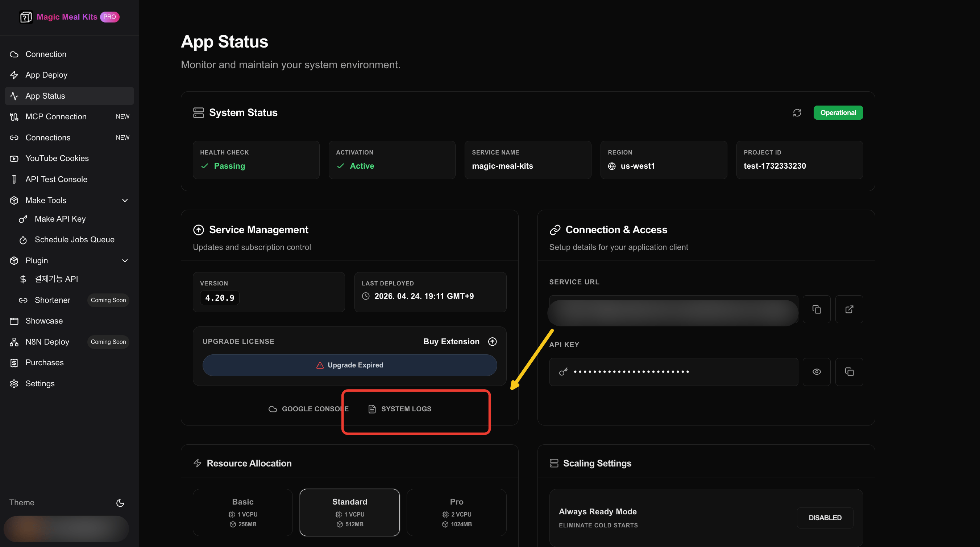Open Settings from the sidebar
Viewport: 980px width, 547px height.
69,383
